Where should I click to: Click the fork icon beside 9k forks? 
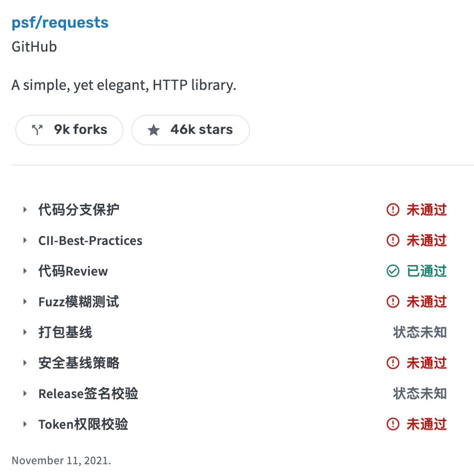click(x=37, y=130)
